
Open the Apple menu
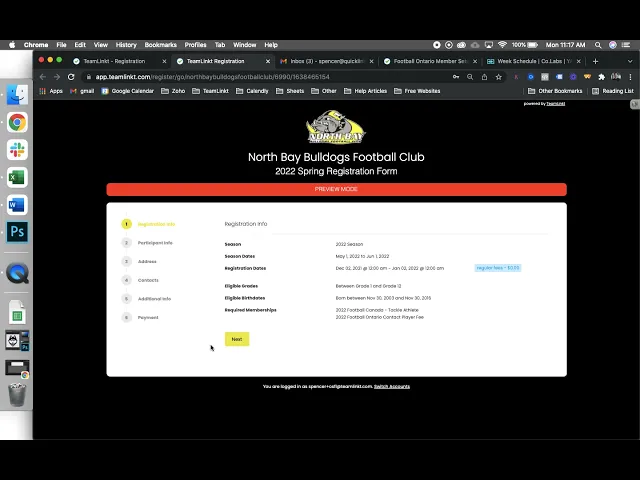pyautogui.click(x=12, y=45)
